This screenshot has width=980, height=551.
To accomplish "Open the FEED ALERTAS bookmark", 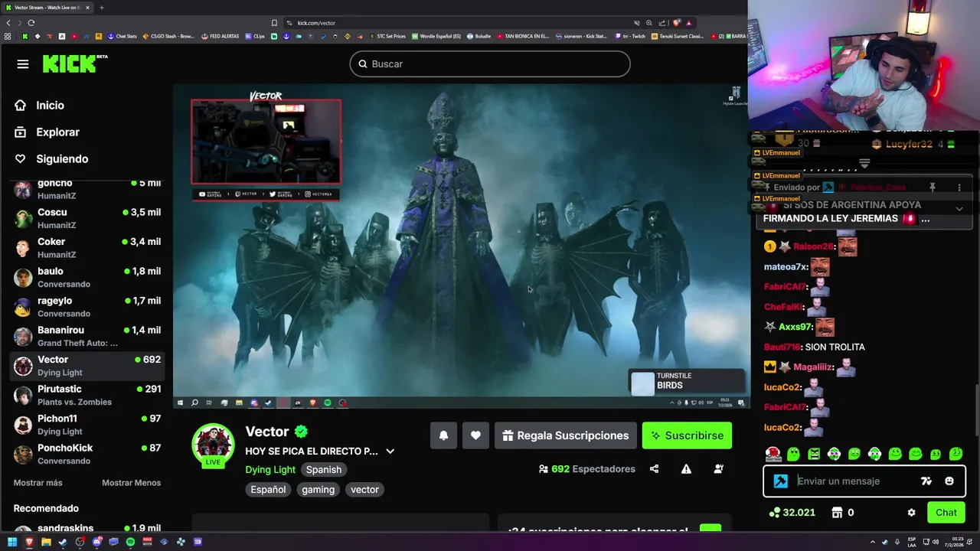I will [220, 36].
